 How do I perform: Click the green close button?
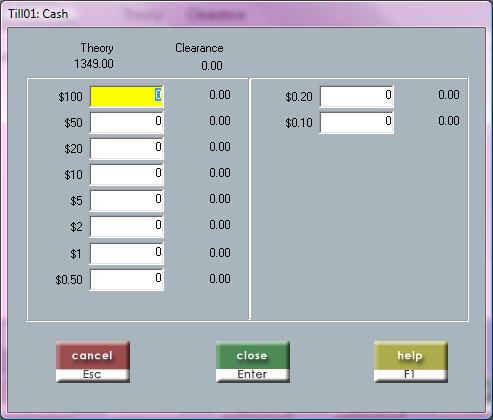(x=253, y=361)
